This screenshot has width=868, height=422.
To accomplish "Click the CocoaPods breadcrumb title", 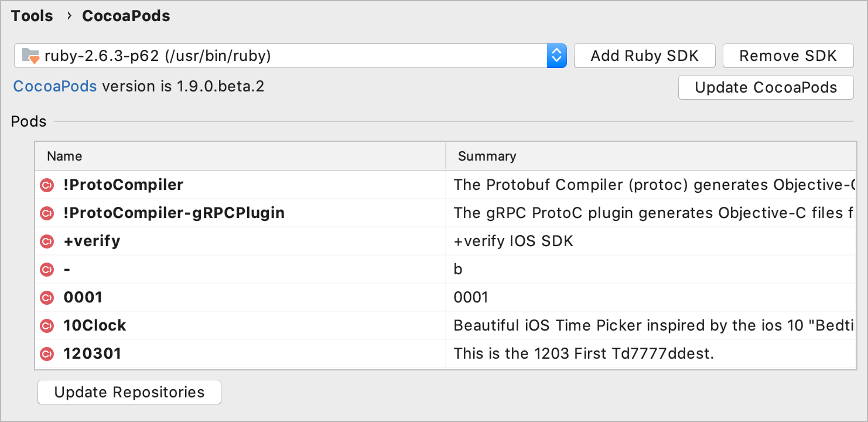I will [x=126, y=16].
